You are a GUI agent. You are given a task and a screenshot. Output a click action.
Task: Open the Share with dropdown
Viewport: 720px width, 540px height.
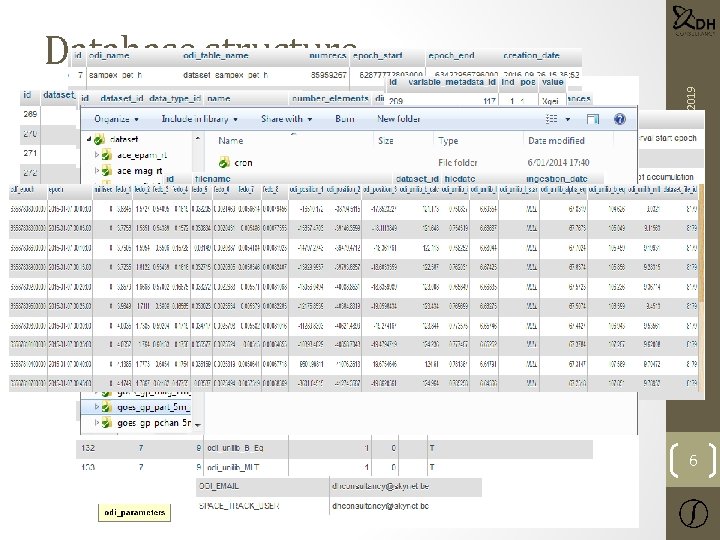coord(287,119)
